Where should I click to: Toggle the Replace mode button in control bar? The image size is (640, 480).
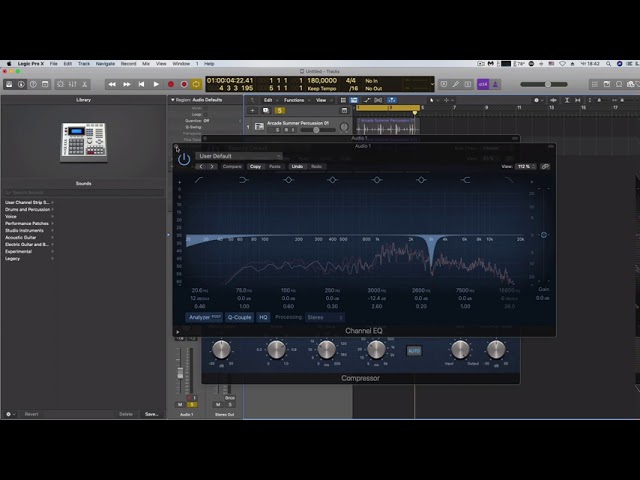click(444, 84)
